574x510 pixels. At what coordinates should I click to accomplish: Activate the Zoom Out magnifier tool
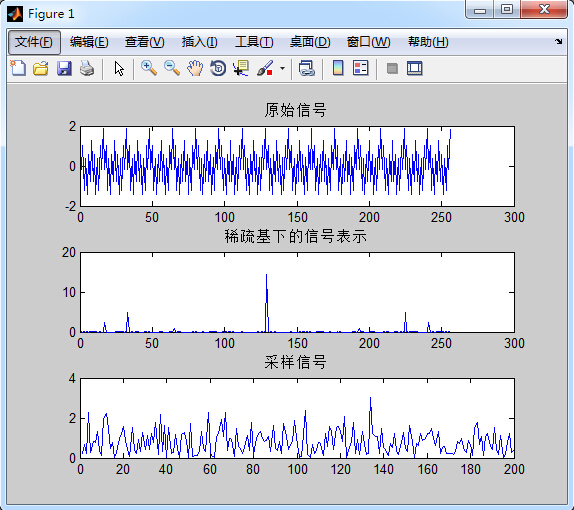point(172,68)
